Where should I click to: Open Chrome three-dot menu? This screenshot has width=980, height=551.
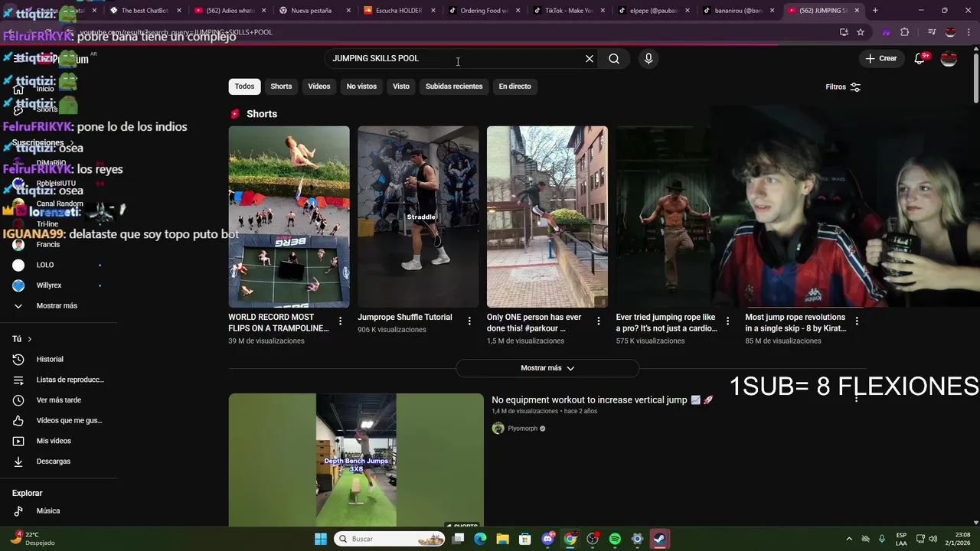[969, 32]
